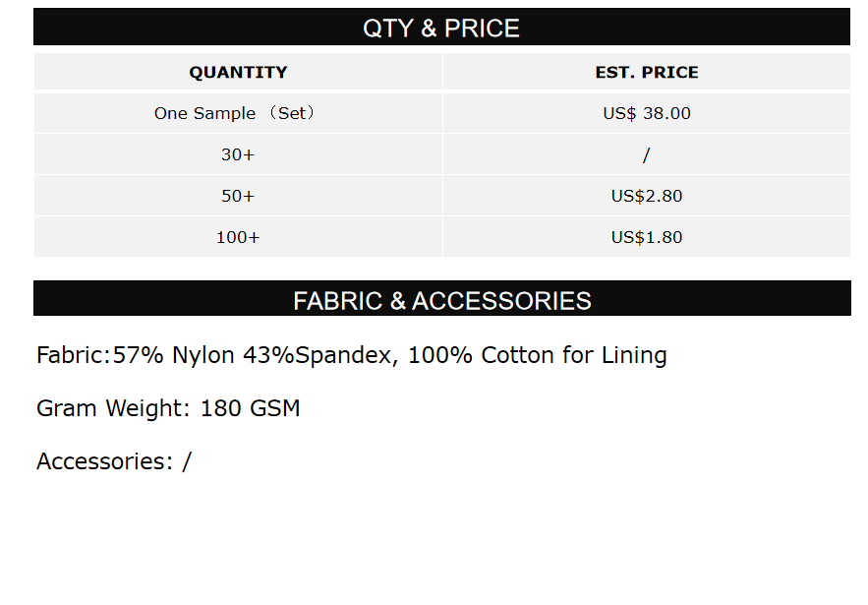The height and width of the screenshot is (605, 868).
Task: Click the US$2.80 price cell
Action: click(x=647, y=196)
